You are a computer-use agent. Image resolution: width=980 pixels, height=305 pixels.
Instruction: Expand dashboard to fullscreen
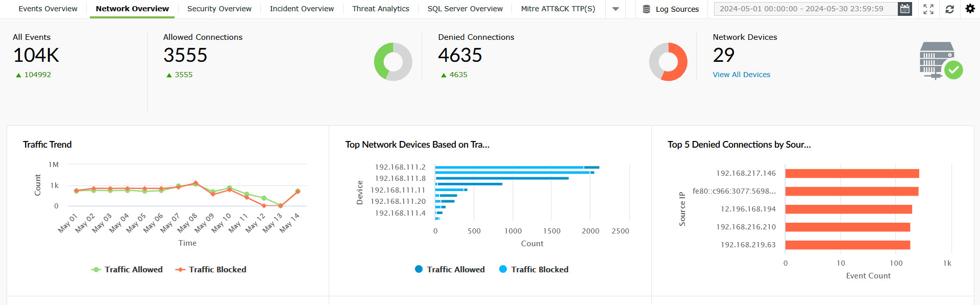tap(929, 9)
